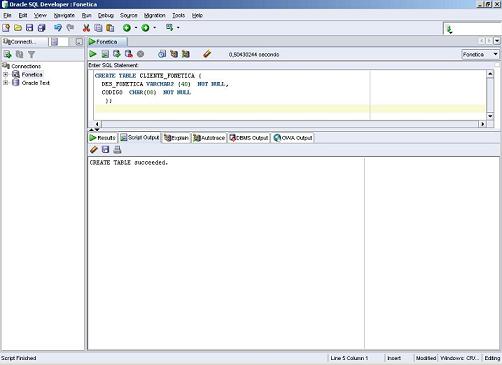This screenshot has width=502, height=365.
Task: Click the Run Script icon
Action: tap(105, 54)
